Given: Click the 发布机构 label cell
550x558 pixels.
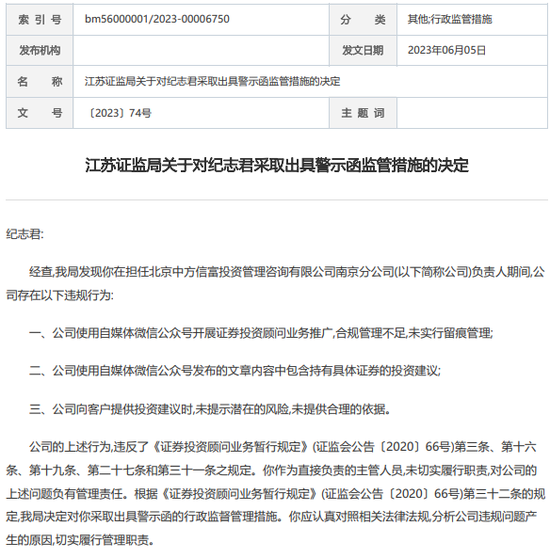Looking at the screenshot, I should click(x=39, y=51).
